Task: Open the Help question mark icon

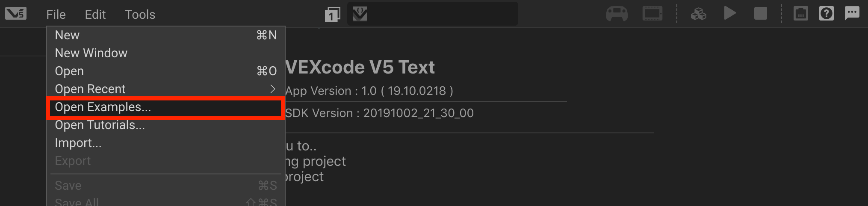Action: click(x=826, y=14)
